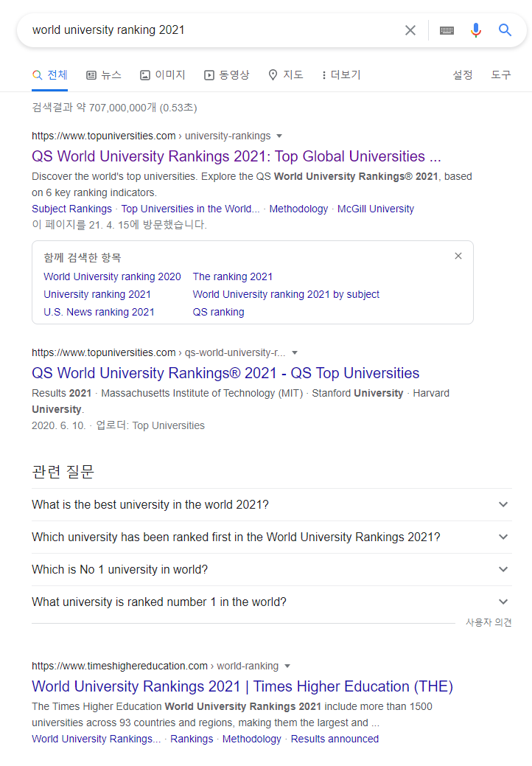Search 'University ranking 2021' suggestion

(x=97, y=295)
